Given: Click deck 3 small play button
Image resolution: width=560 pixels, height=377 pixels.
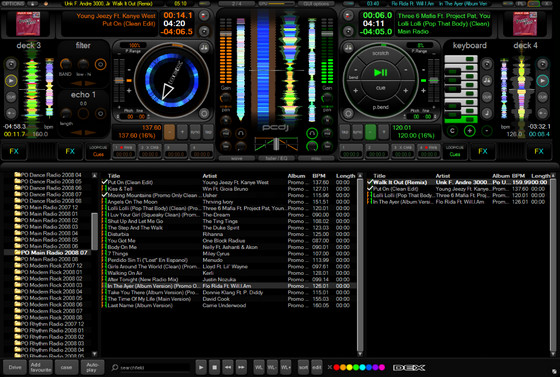Looking at the screenshot, I should (11, 81).
